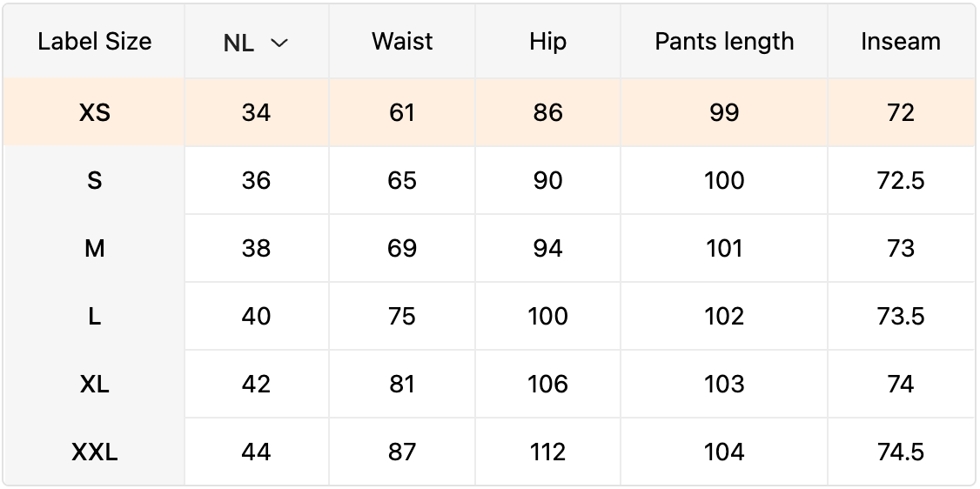Image resolution: width=980 pixels, height=489 pixels.
Task: Select the XXL size row label
Action: coord(94,452)
